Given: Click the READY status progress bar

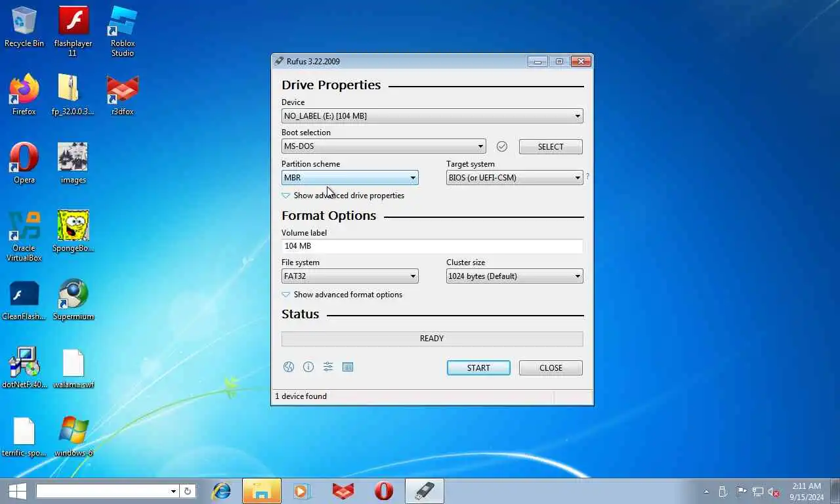Looking at the screenshot, I should (432, 339).
